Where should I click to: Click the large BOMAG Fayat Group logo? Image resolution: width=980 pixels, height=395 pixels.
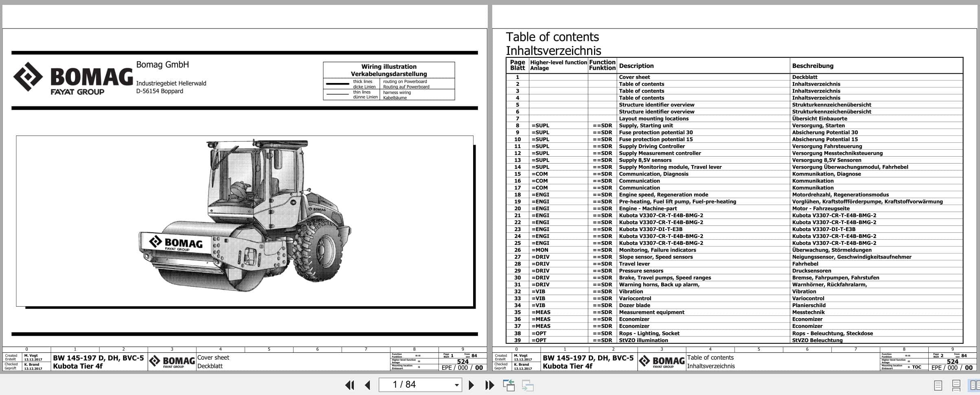(x=73, y=79)
